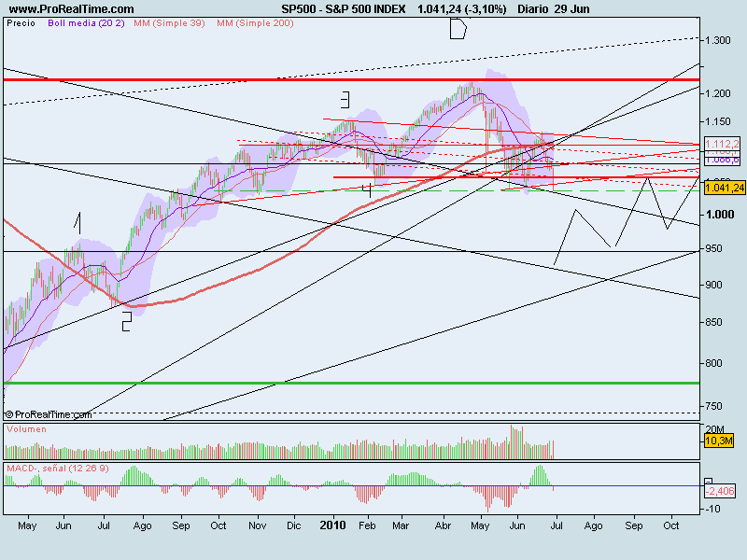The image size is (747, 560).
Task: Click the www.ProRealTime.com header text
Action: click(x=72, y=8)
